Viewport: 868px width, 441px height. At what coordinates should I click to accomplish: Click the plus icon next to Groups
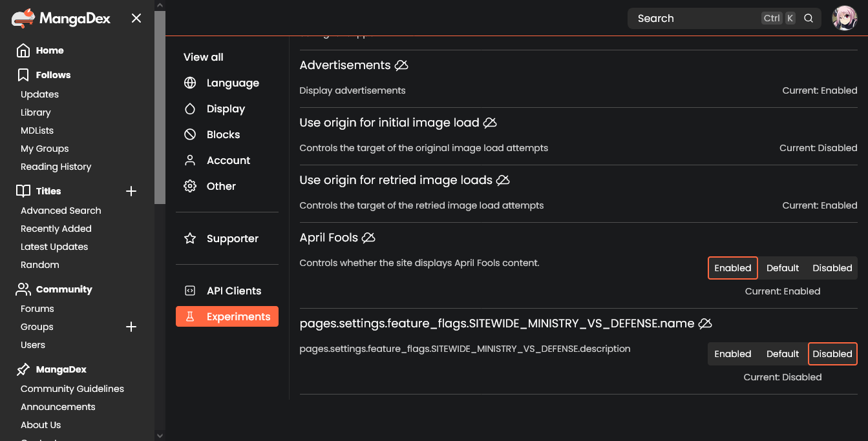pyautogui.click(x=131, y=327)
